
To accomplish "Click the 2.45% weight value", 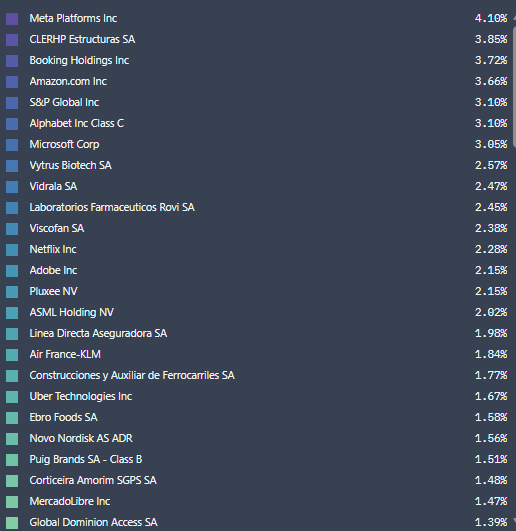I will (491, 207).
